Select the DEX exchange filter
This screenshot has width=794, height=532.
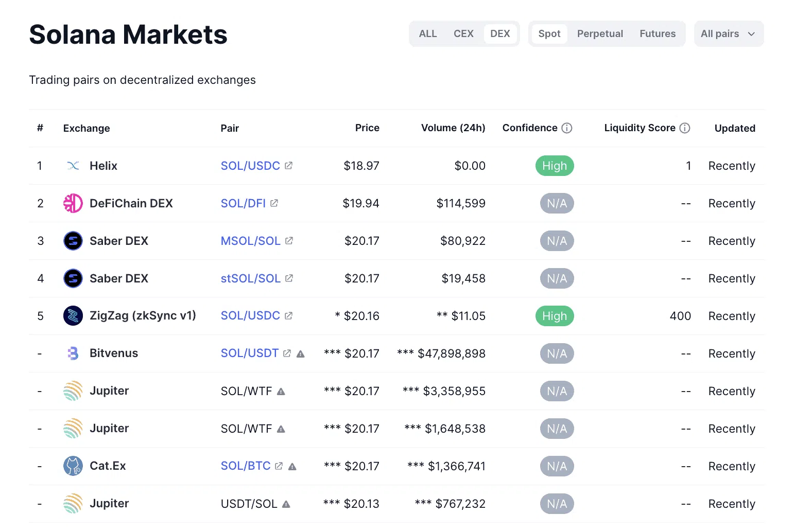[x=500, y=34]
